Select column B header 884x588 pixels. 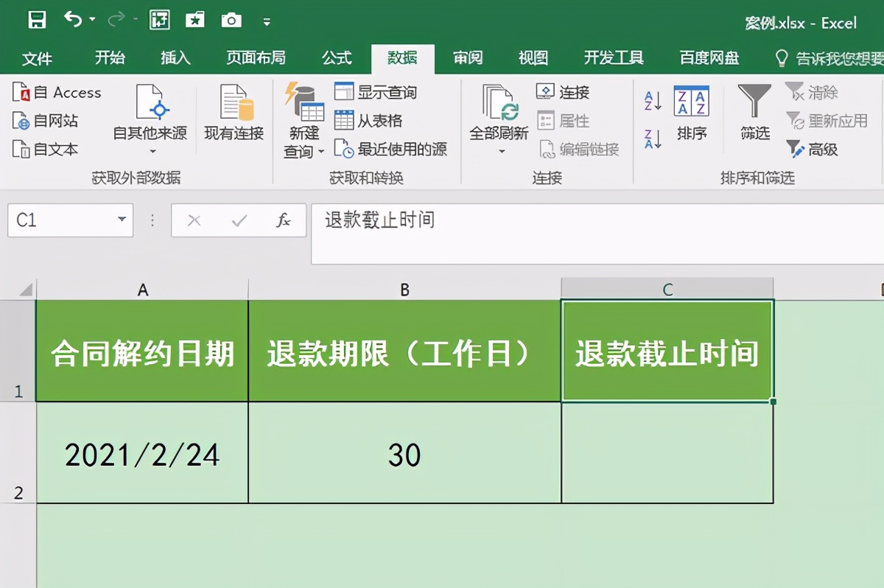pyautogui.click(x=404, y=290)
